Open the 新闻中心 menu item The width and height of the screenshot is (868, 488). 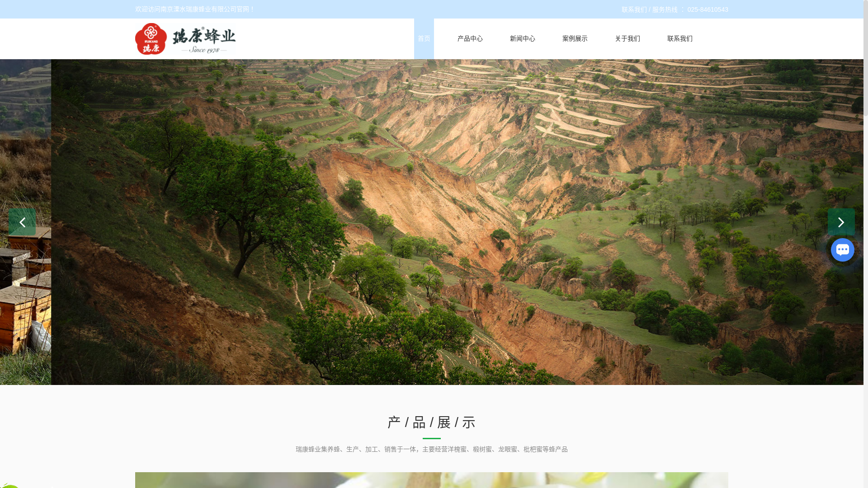click(x=523, y=39)
